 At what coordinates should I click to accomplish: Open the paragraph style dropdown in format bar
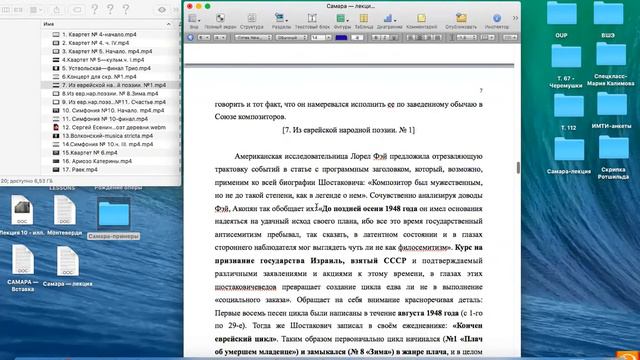(203, 38)
